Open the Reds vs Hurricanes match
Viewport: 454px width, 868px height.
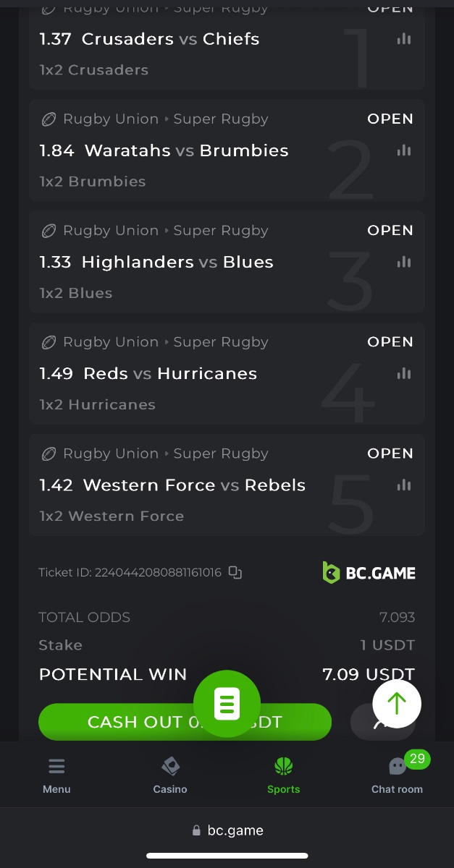click(x=170, y=373)
